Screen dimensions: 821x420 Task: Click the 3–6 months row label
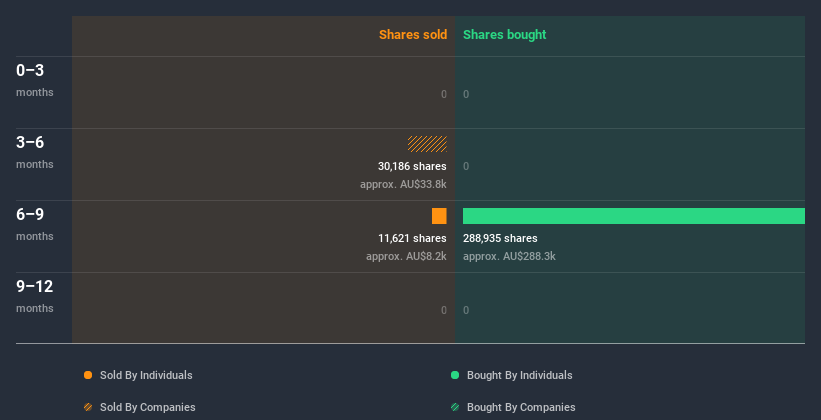pos(35,152)
